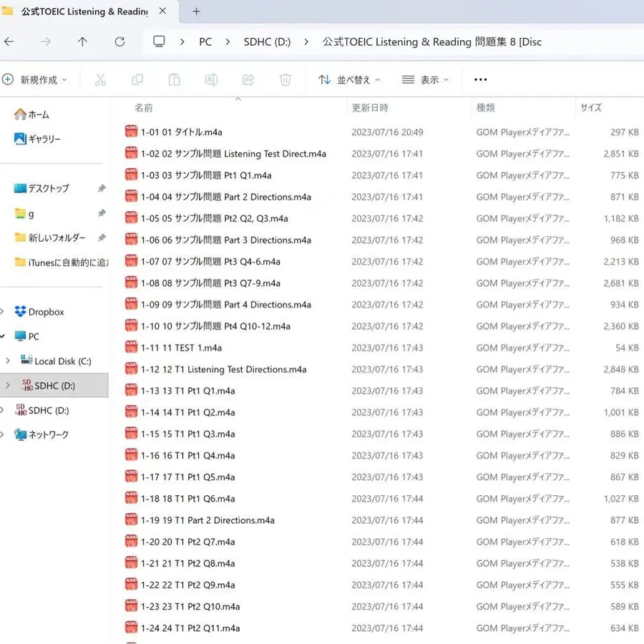Screen dimensions: 644x644
Task: Sort files by サイズ column header
Action: tap(591, 108)
